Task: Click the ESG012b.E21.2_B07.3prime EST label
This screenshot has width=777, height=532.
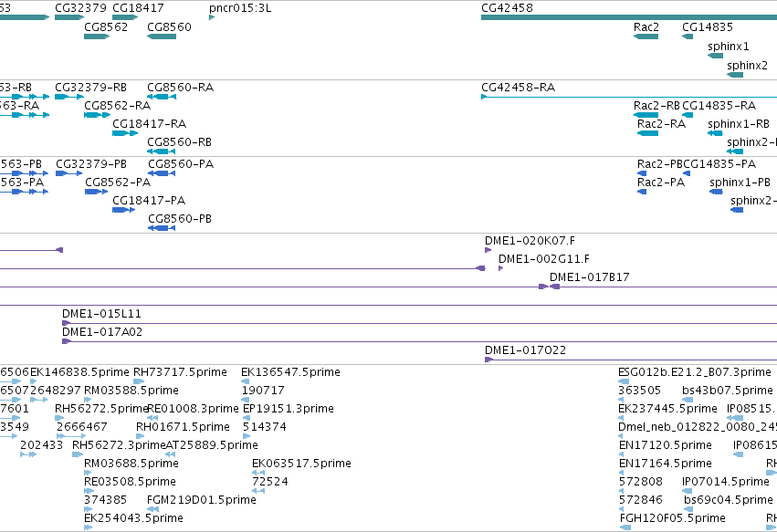Action: 695,372
